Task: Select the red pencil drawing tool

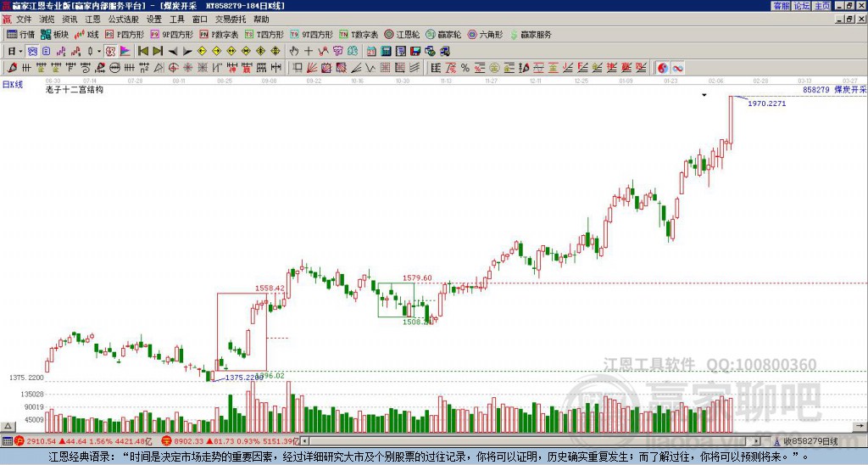Action: [x=12, y=68]
